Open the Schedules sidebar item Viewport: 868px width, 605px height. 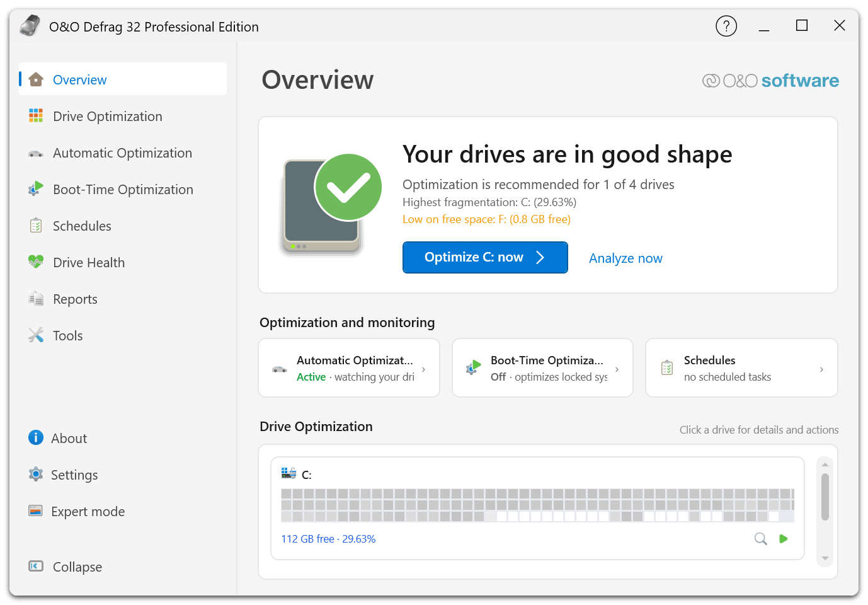coord(123,226)
